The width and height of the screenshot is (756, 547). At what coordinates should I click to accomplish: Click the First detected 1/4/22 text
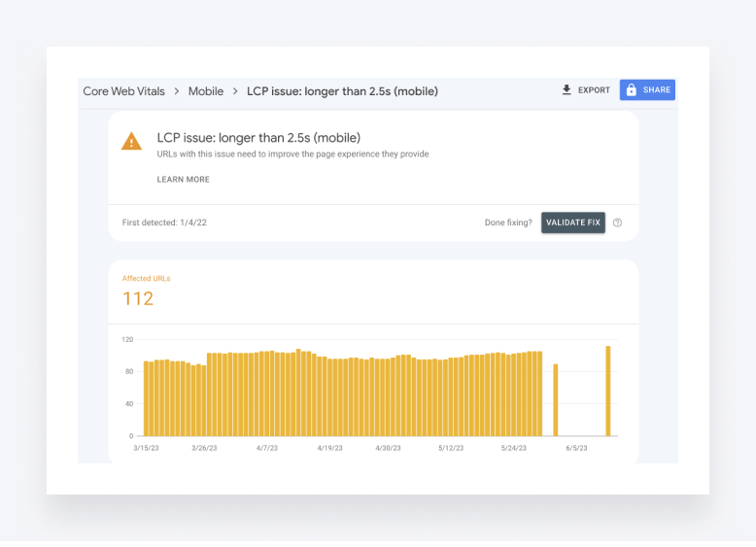[164, 222]
